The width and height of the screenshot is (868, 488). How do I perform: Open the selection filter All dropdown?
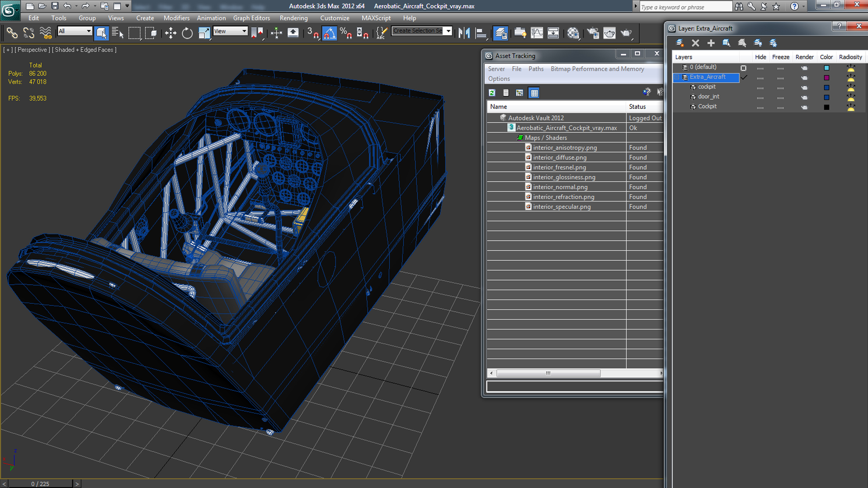(75, 31)
